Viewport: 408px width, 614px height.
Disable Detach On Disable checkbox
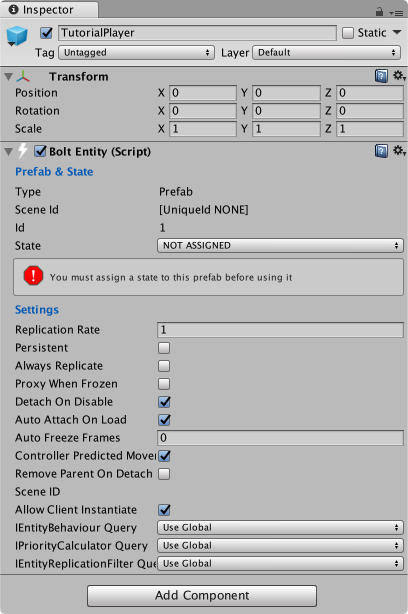point(164,402)
